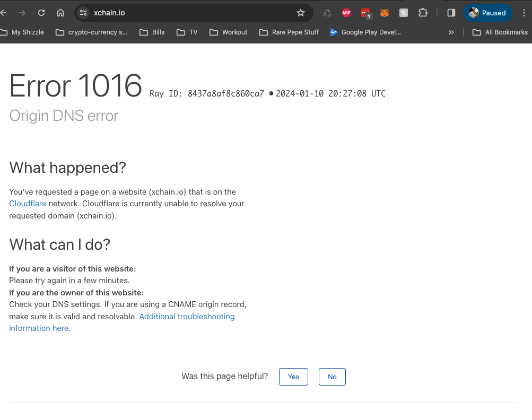Open the Paused profile button
Viewport: 532px width, 420px height.
click(487, 13)
